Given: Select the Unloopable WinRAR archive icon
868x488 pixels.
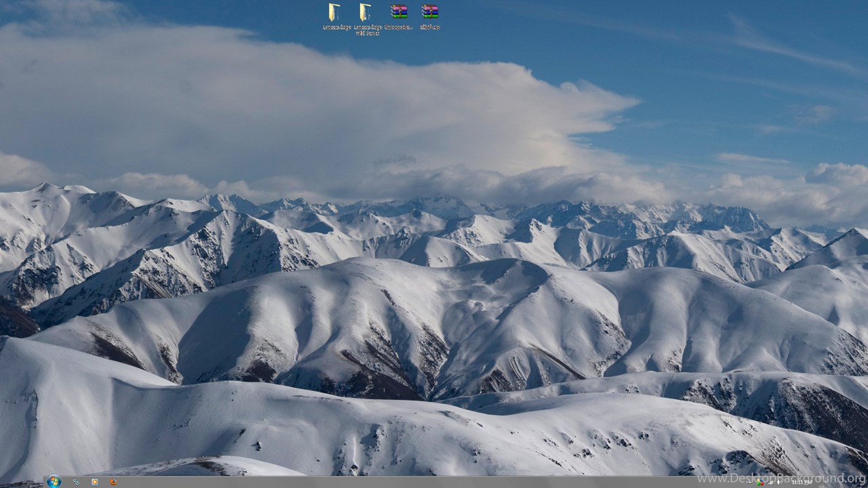Looking at the screenshot, I should point(399,12).
